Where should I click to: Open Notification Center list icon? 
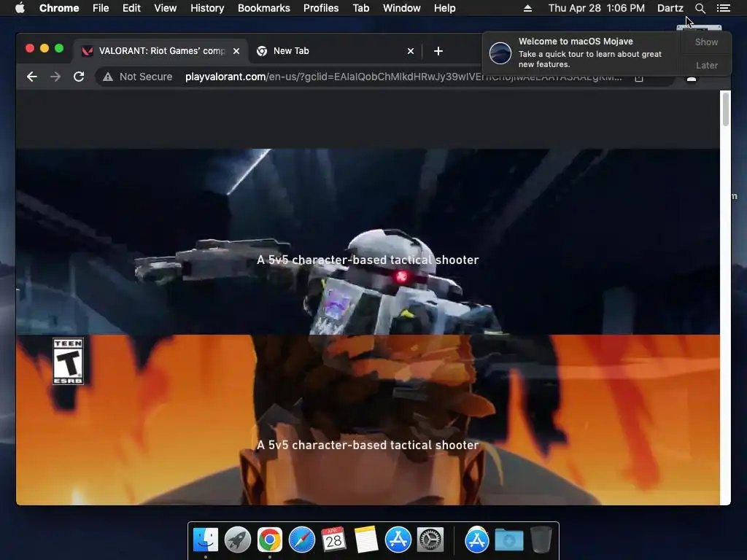point(724,8)
